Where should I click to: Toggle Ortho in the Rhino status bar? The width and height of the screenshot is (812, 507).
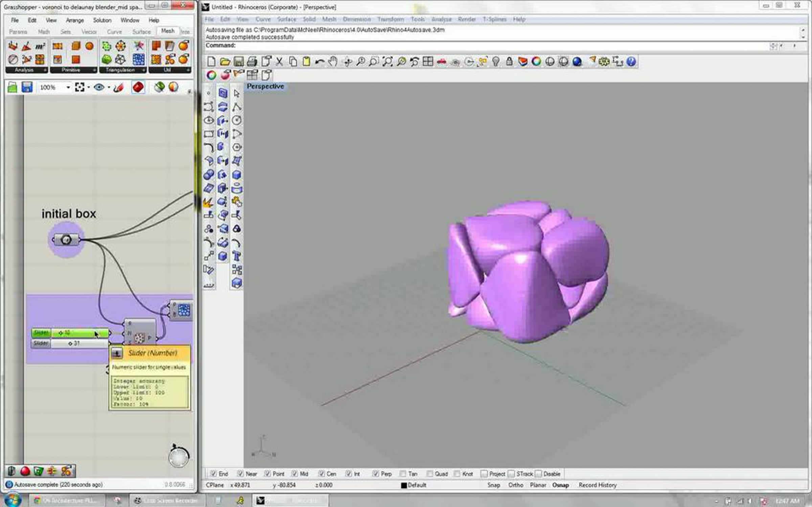pos(516,485)
